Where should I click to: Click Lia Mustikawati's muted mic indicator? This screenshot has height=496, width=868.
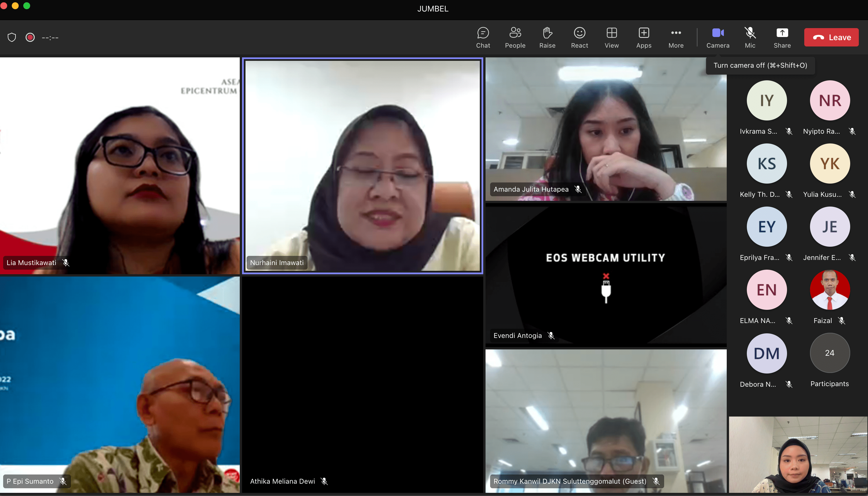(66, 263)
